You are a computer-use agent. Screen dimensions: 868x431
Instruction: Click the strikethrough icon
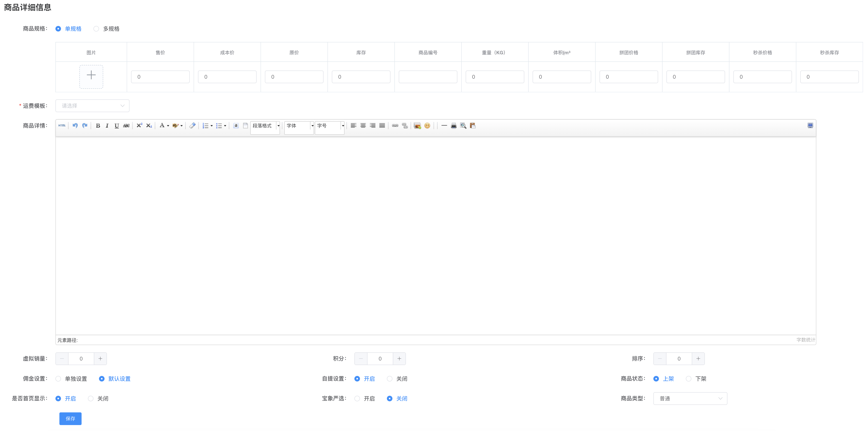click(126, 126)
